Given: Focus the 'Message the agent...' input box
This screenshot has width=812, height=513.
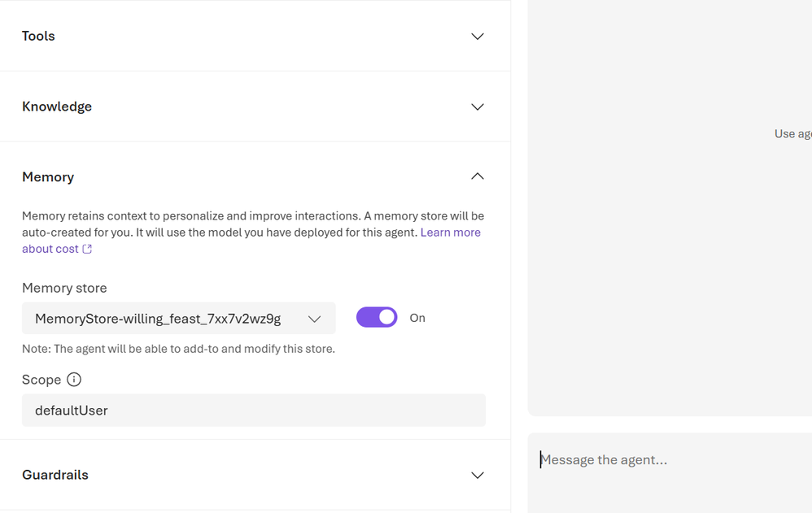Looking at the screenshot, I should pyautogui.click(x=669, y=460).
